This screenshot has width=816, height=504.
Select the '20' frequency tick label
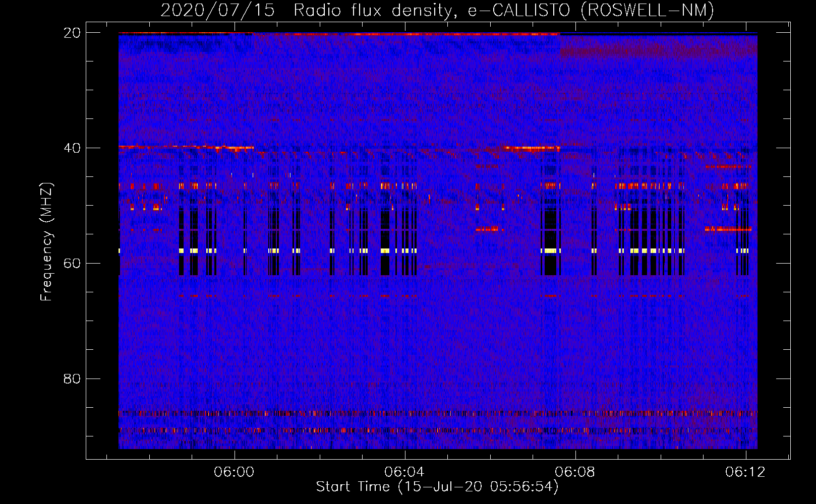tap(72, 33)
